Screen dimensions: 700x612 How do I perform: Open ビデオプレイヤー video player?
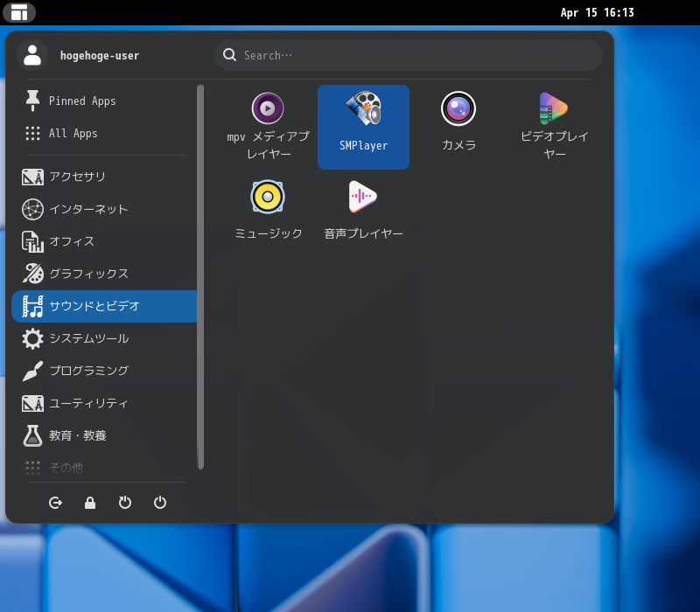point(554,127)
